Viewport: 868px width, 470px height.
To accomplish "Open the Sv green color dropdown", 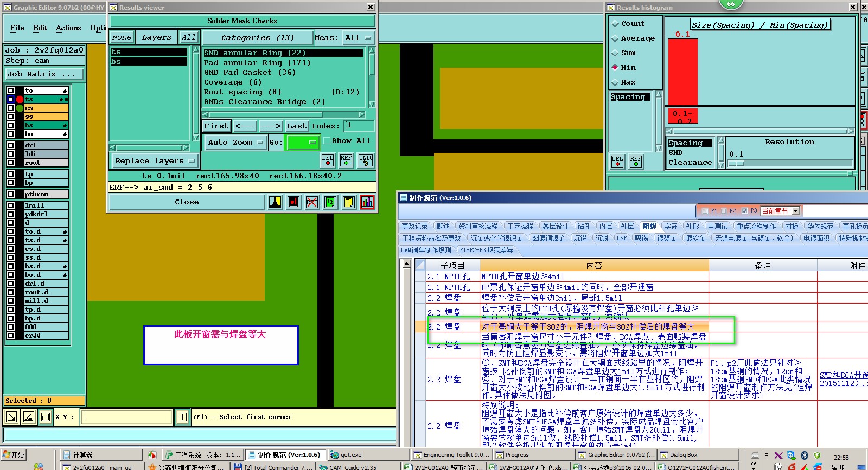I will click(303, 142).
